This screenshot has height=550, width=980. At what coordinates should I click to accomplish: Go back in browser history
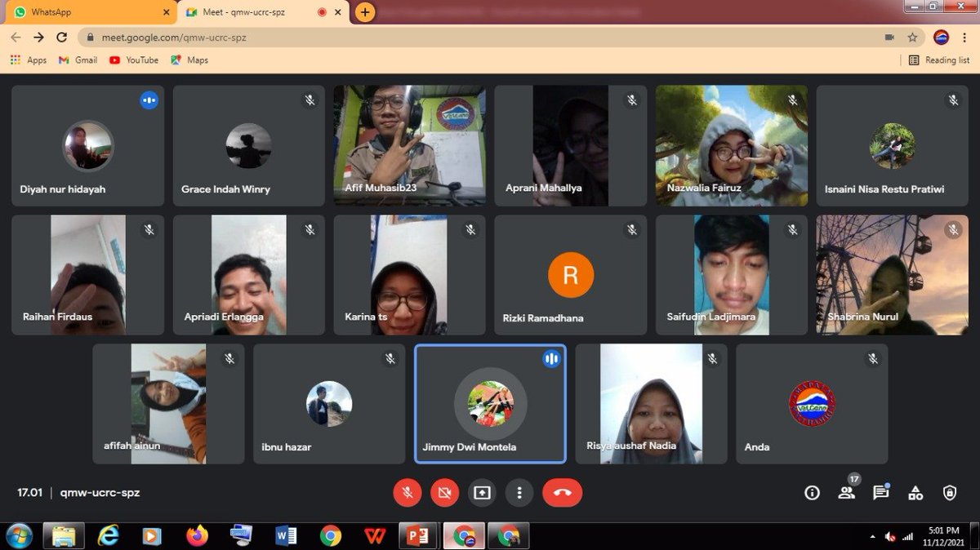[x=16, y=38]
